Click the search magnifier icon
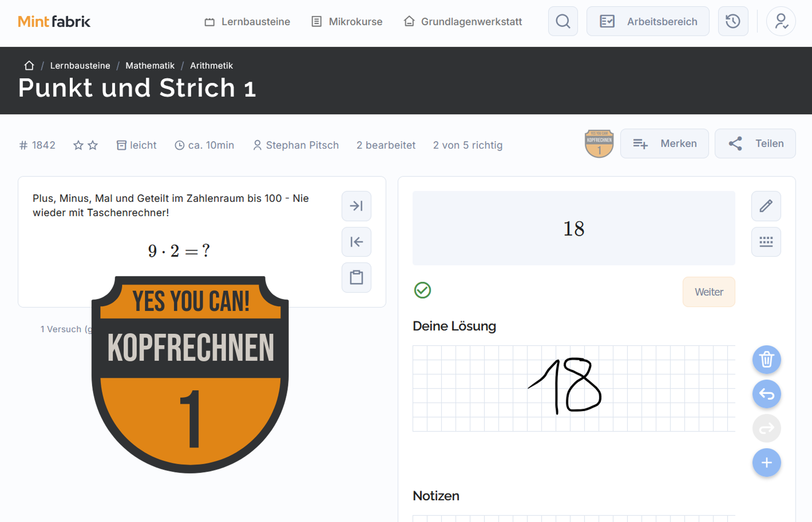The height and width of the screenshot is (522, 812). pyautogui.click(x=563, y=21)
